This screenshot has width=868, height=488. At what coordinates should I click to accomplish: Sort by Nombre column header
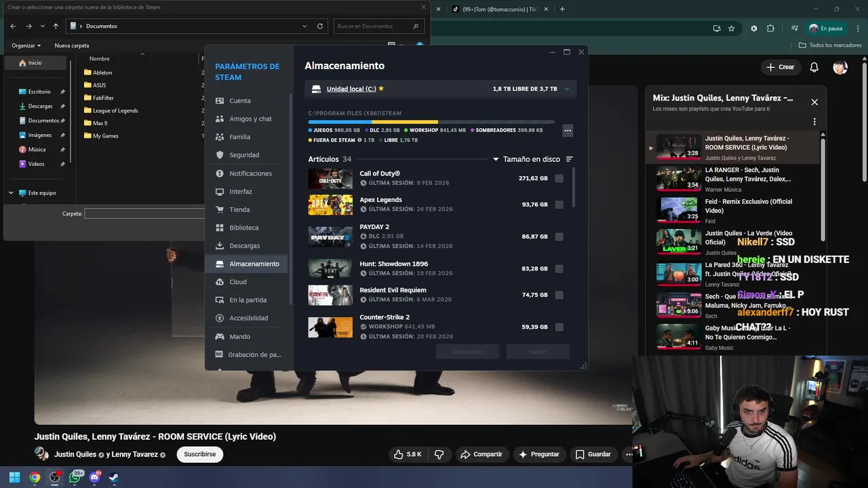(99, 59)
